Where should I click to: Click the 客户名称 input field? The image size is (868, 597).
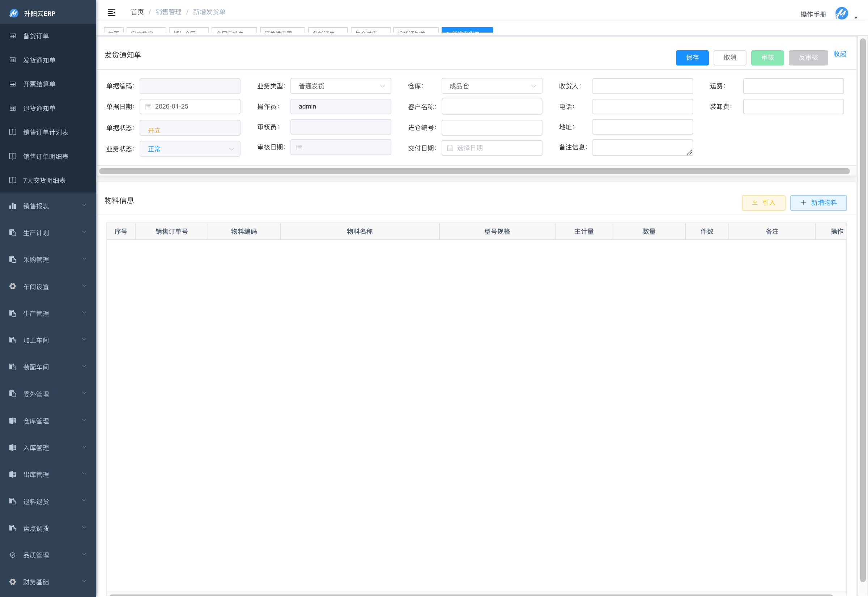click(492, 107)
